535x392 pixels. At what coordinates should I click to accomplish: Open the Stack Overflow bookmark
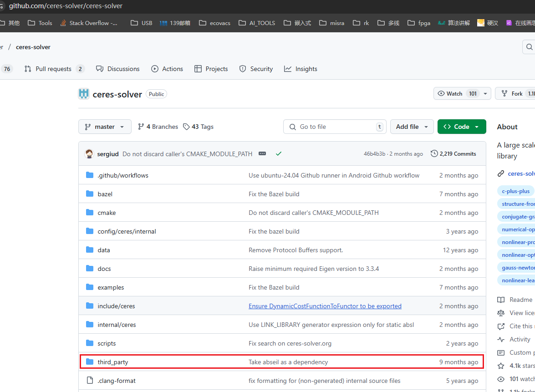[89, 23]
